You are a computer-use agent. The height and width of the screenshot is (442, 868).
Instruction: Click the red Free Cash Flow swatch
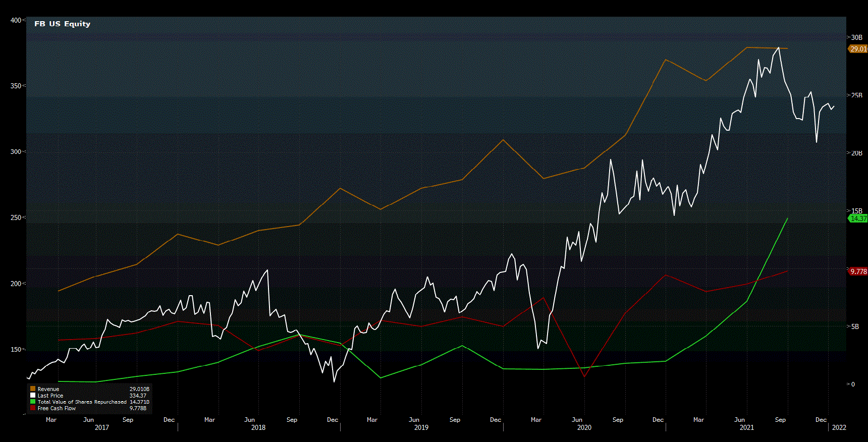click(33, 408)
